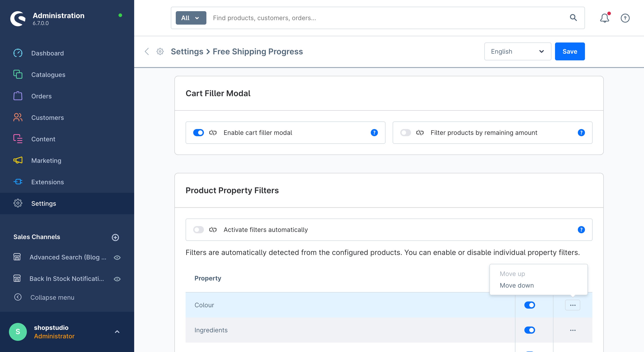Preview Advanced Search sales channel eye icon

[x=117, y=257]
